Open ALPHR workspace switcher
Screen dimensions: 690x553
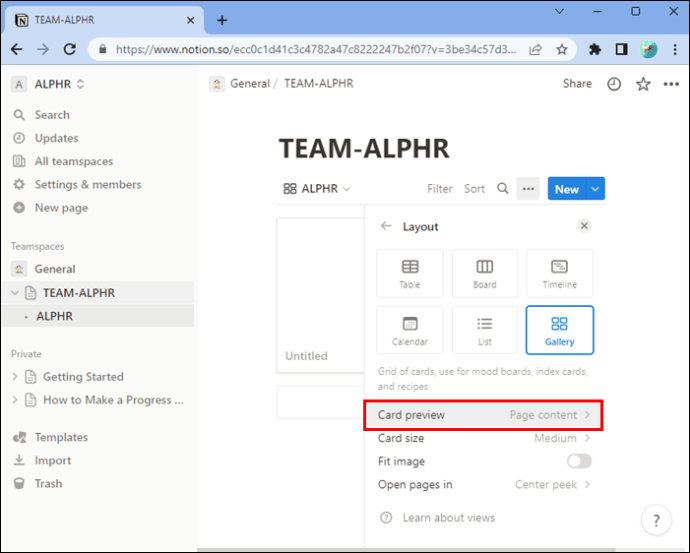pos(48,84)
